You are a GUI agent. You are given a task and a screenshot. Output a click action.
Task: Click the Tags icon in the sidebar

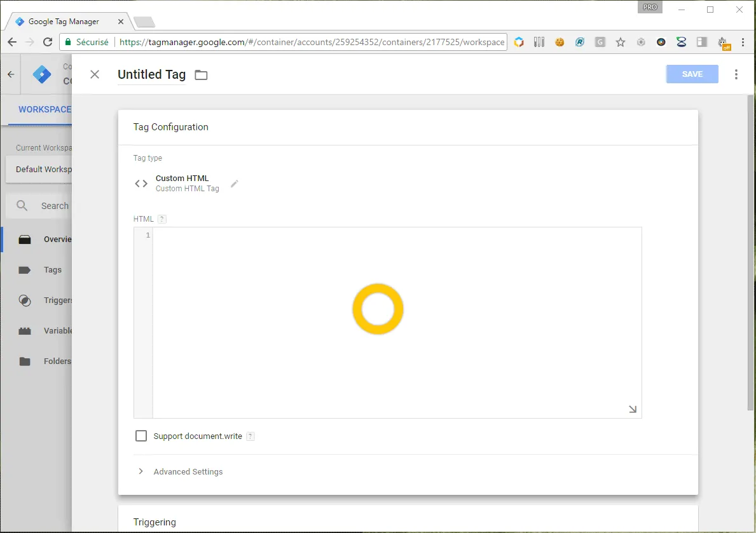25,270
